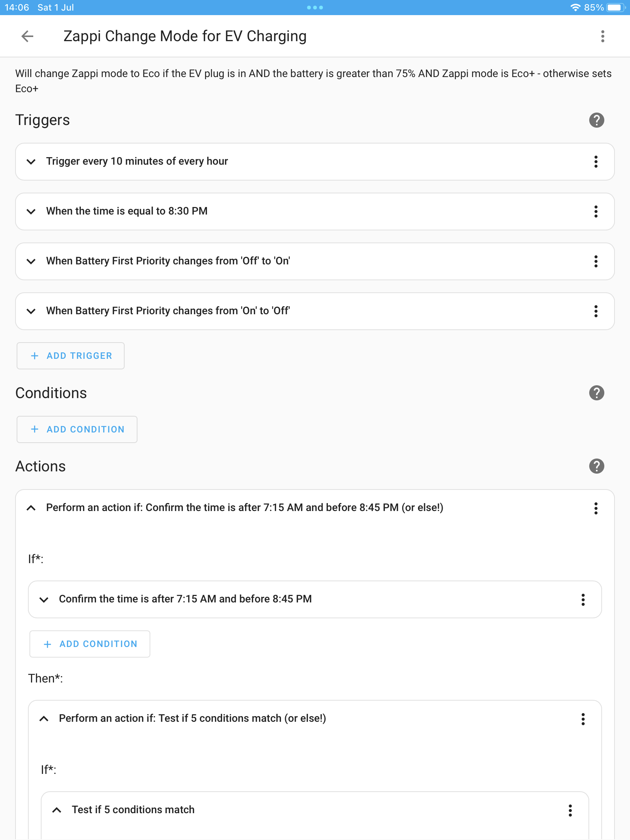Open options for Confirm the time condition
The height and width of the screenshot is (840, 630).
click(582, 600)
